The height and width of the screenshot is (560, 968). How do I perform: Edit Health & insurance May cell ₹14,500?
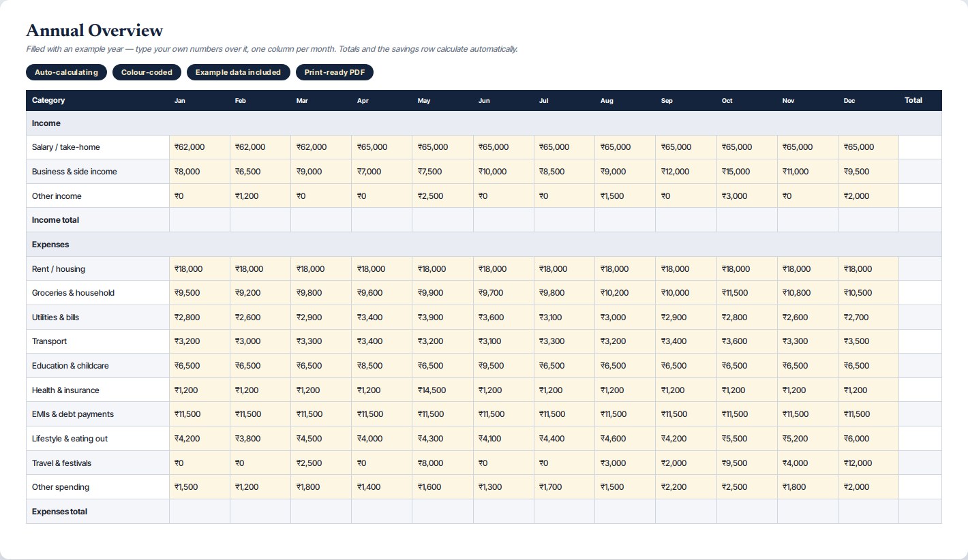[442, 390]
